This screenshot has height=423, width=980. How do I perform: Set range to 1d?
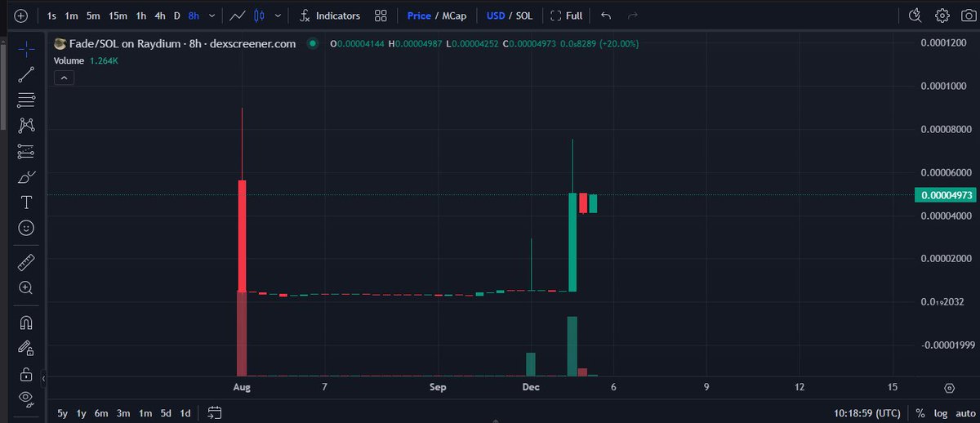coord(185,413)
